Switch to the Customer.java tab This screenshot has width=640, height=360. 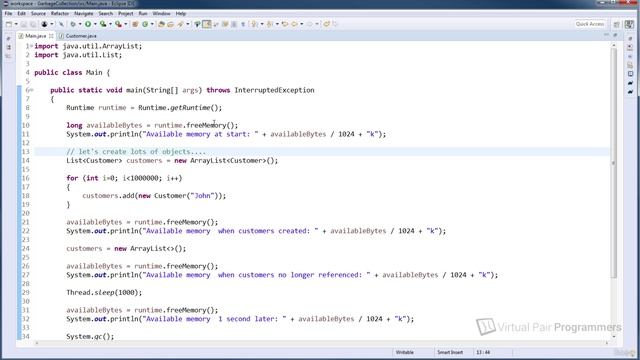click(x=78, y=36)
